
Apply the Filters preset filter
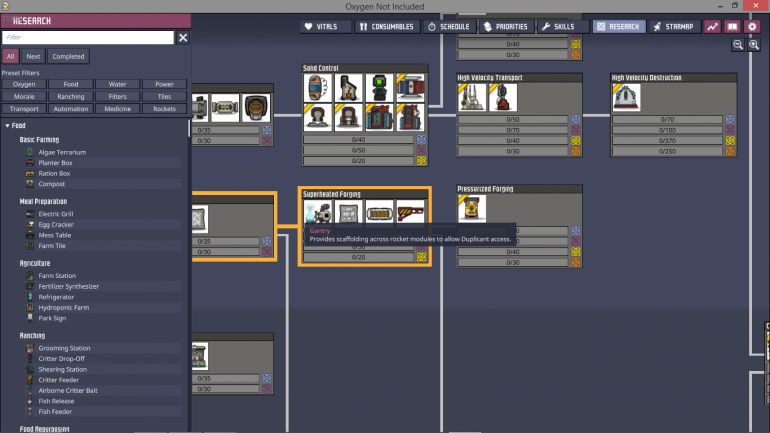117,96
